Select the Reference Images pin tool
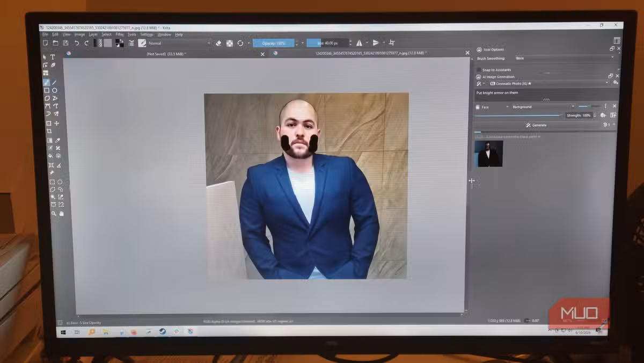The height and width of the screenshot is (363, 644). pyautogui.click(x=52, y=173)
